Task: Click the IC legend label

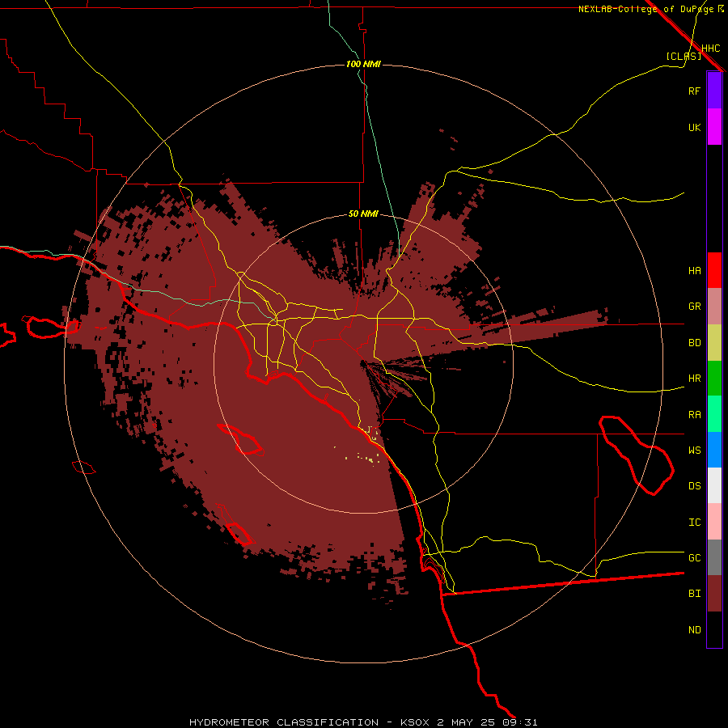Action: [x=694, y=523]
